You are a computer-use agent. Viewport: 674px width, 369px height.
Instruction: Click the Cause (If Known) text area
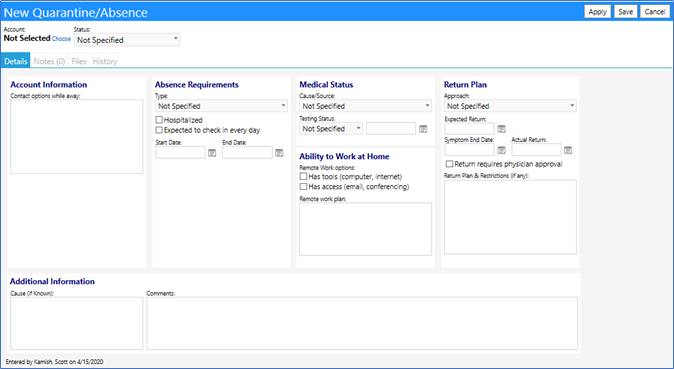tap(77, 323)
